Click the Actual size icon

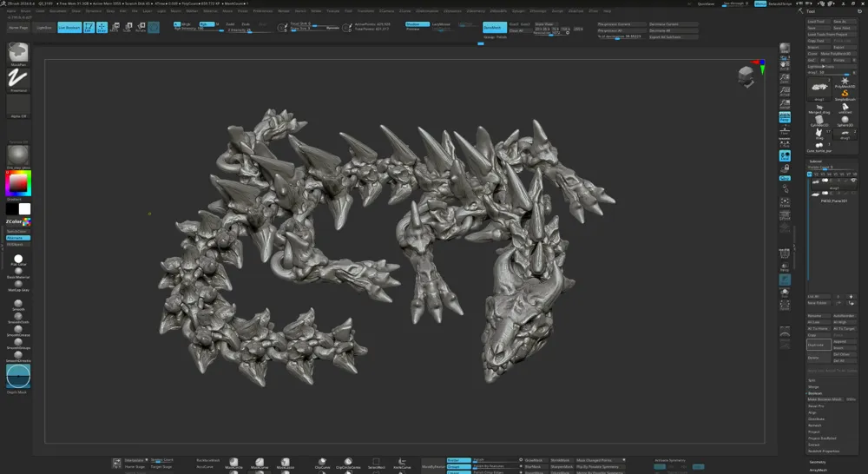(785, 91)
